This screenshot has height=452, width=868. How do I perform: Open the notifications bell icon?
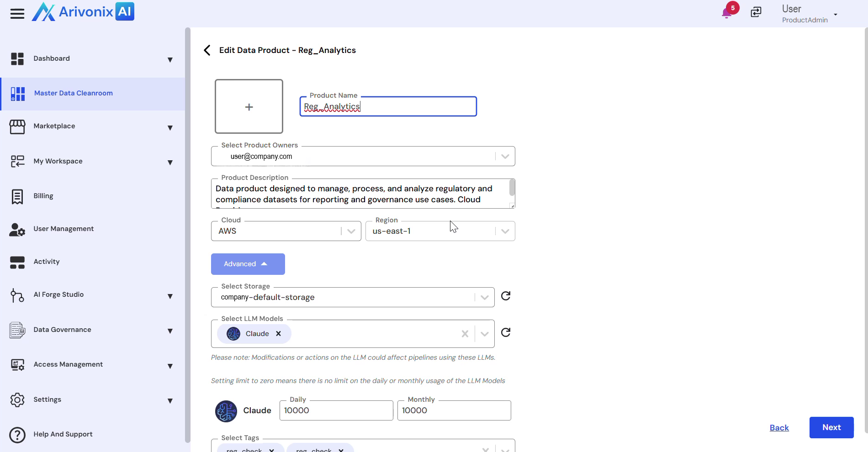[x=726, y=13]
